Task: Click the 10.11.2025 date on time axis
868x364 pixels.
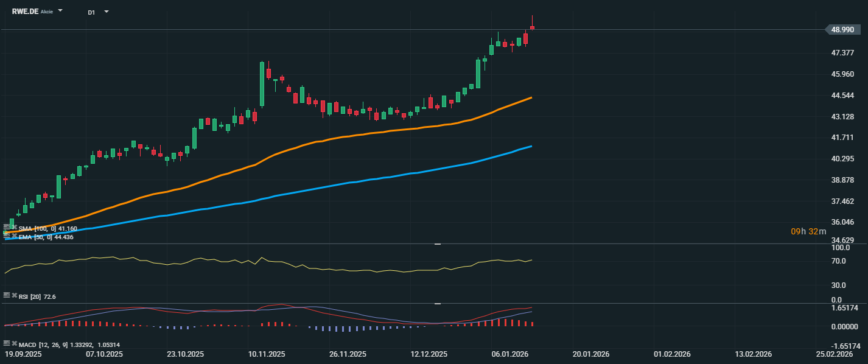Action: pos(267,354)
